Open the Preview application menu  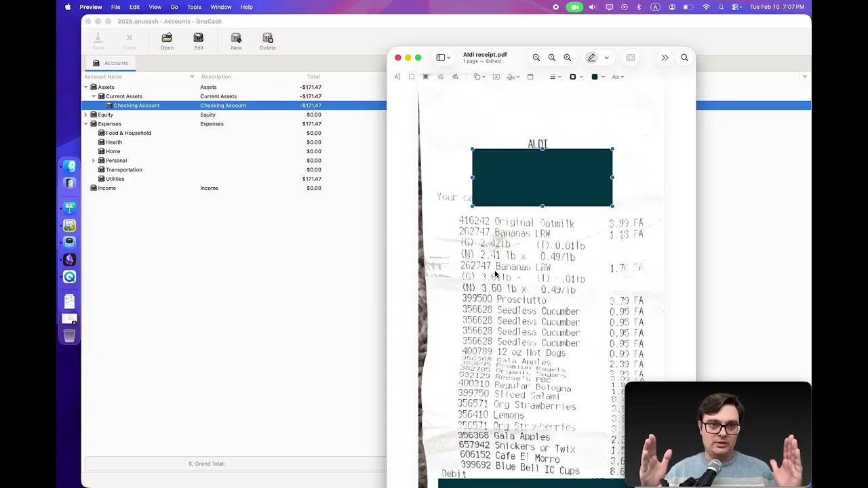click(x=91, y=7)
